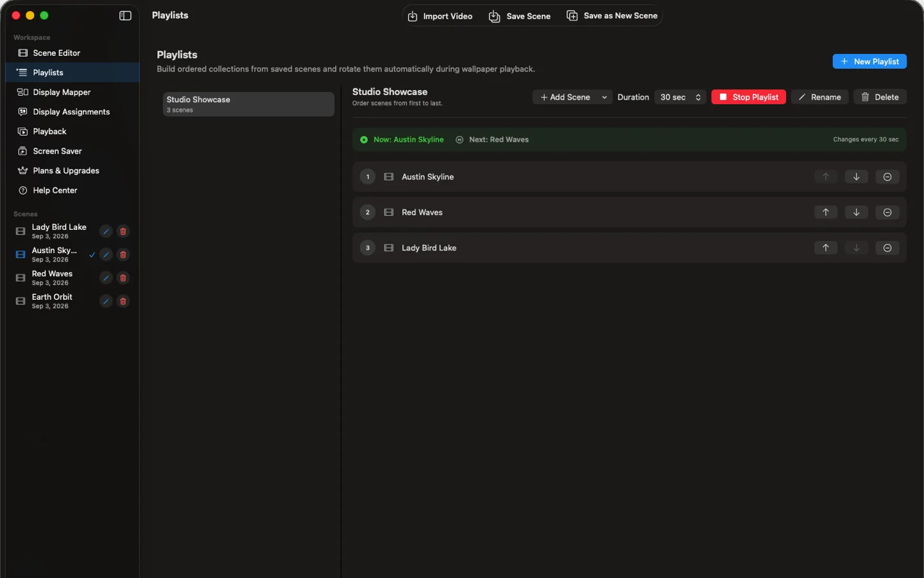This screenshot has width=924, height=578.
Task: Click Save as New Scene
Action: click(612, 16)
